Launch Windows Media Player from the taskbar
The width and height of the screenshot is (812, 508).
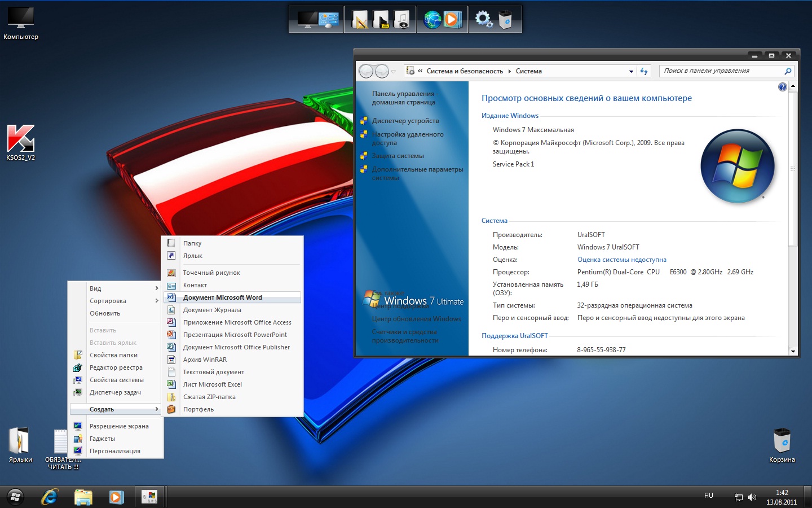point(116,497)
